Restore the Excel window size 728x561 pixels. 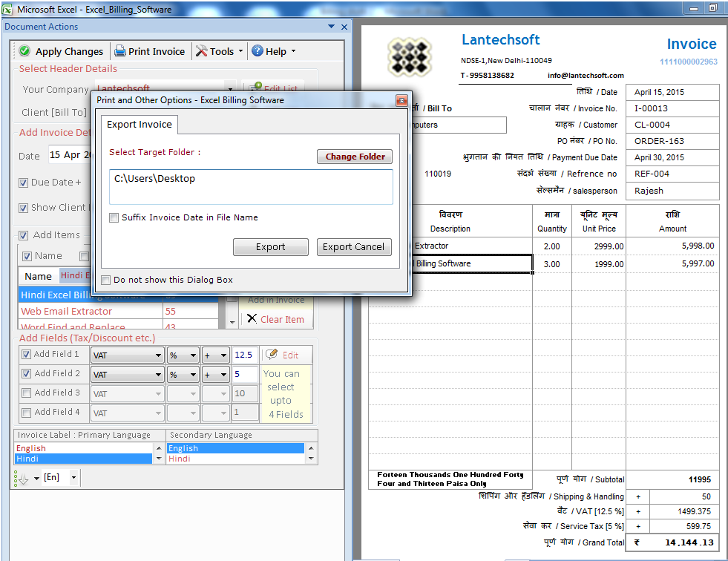click(x=712, y=8)
